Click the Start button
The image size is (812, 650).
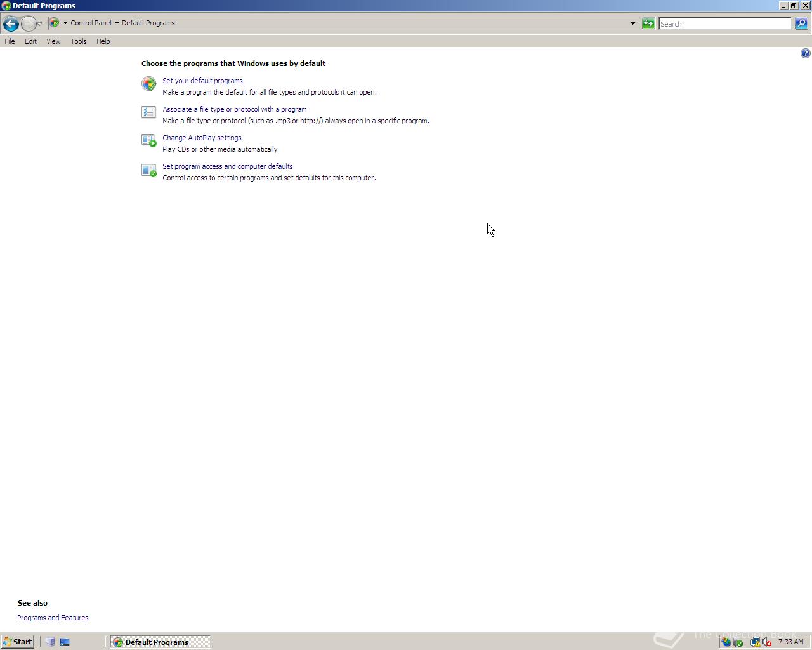pos(17,642)
